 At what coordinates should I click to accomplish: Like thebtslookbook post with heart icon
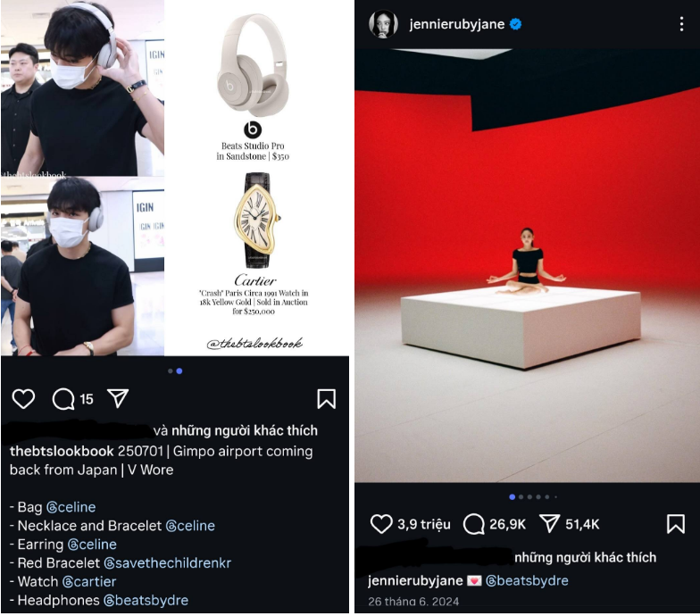pyautogui.click(x=23, y=398)
